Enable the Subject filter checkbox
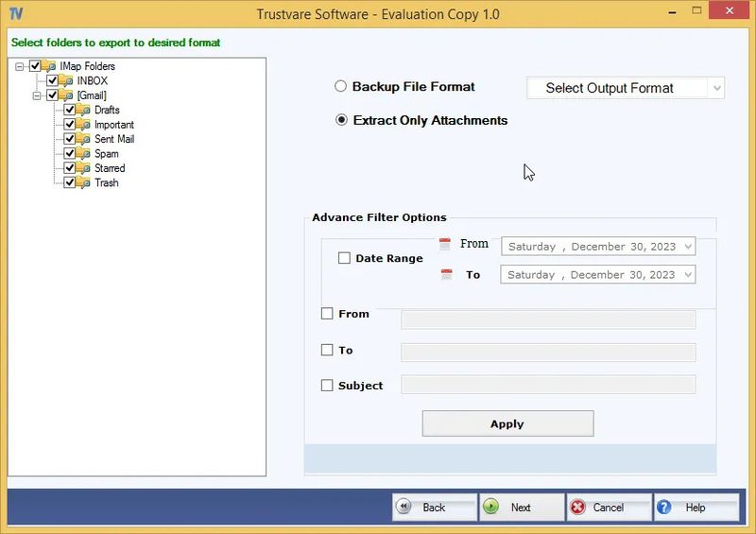 [x=327, y=385]
